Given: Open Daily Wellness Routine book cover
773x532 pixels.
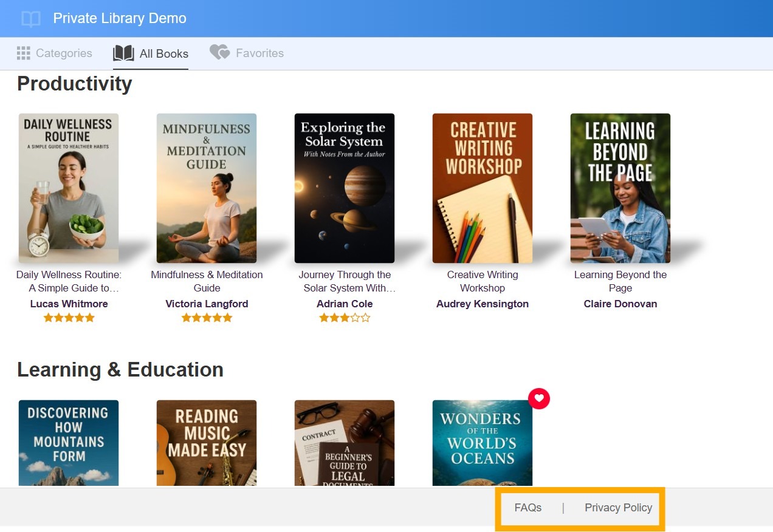Looking at the screenshot, I should click(69, 188).
